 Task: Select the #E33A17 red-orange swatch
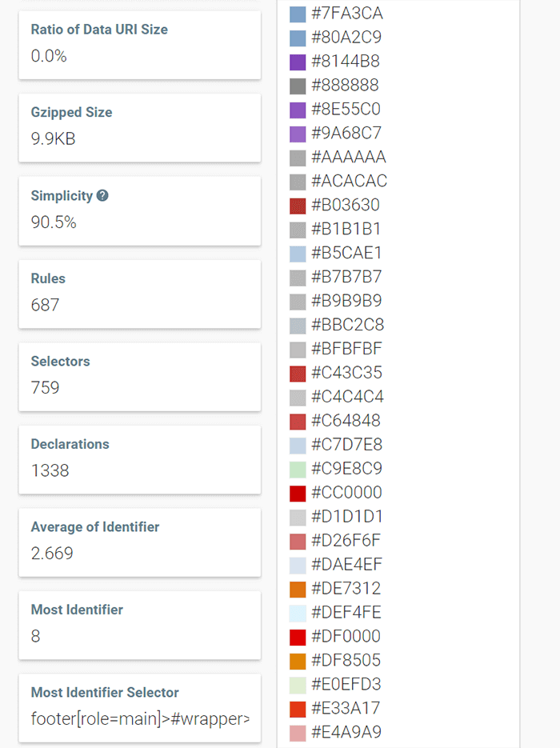298,709
